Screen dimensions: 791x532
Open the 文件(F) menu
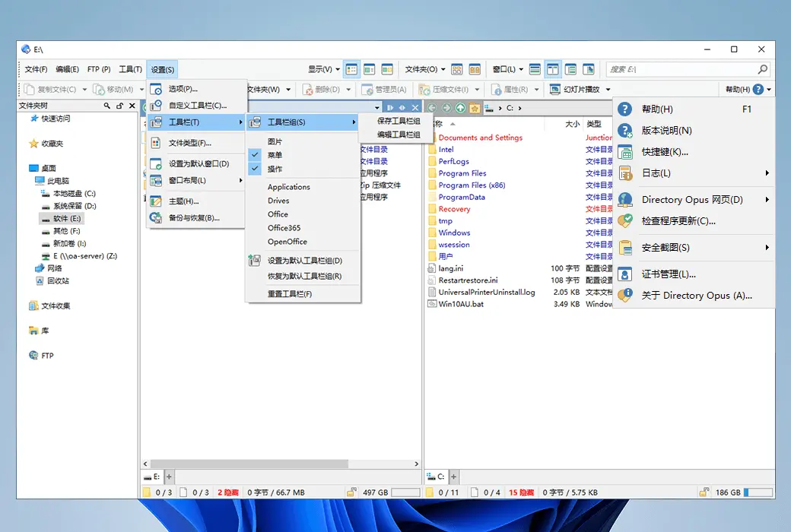(x=37, y=69)
